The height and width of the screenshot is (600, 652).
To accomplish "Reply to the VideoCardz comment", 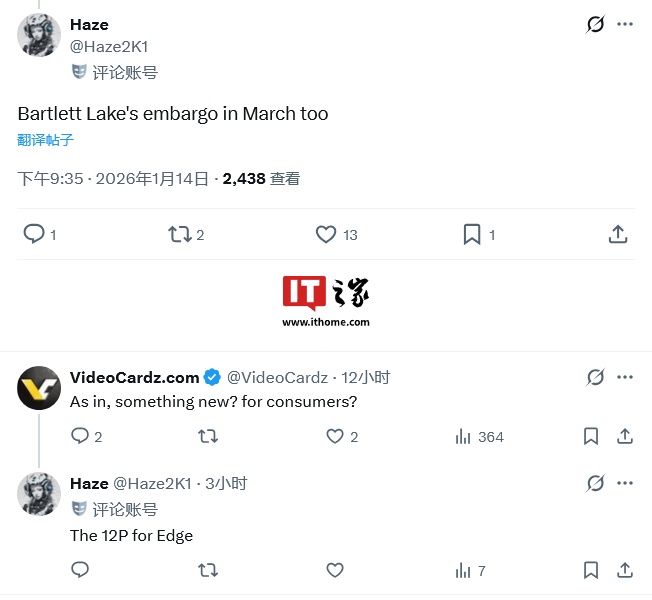I will 81,436.
